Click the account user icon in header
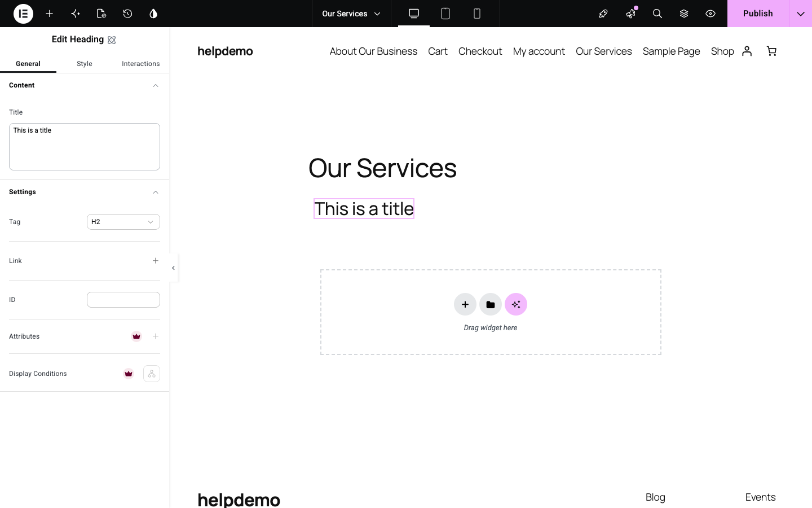812x508 pixels. (x=747, y=51)
